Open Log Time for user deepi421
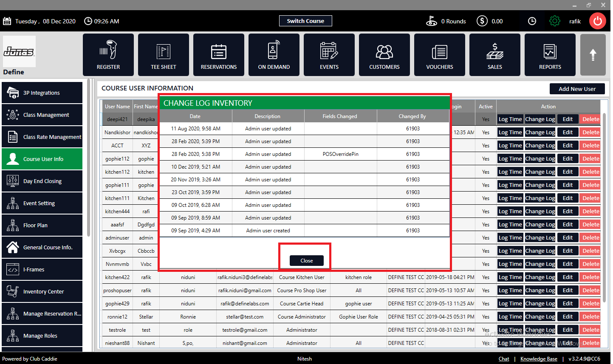Screen dimensions: 613x364 point(510,119)
